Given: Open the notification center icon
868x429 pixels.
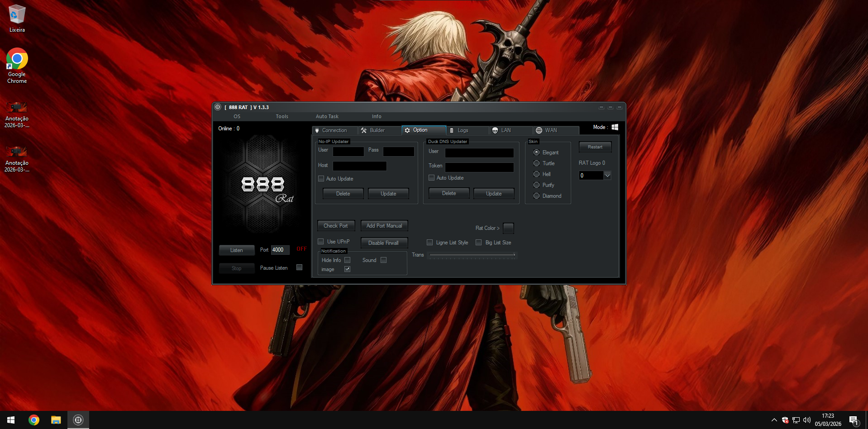Looking at the screenshot, I should point(854,420).
